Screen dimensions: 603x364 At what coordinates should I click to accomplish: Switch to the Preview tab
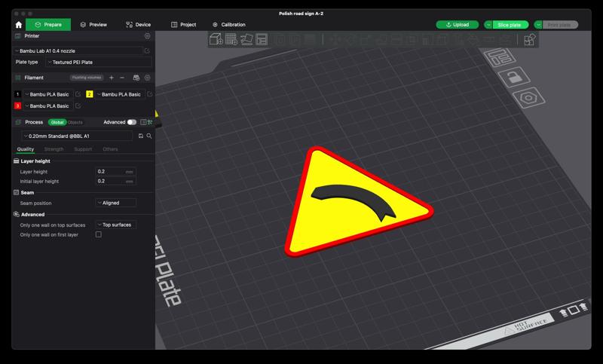pyautogui.click(x=93, y=25)
